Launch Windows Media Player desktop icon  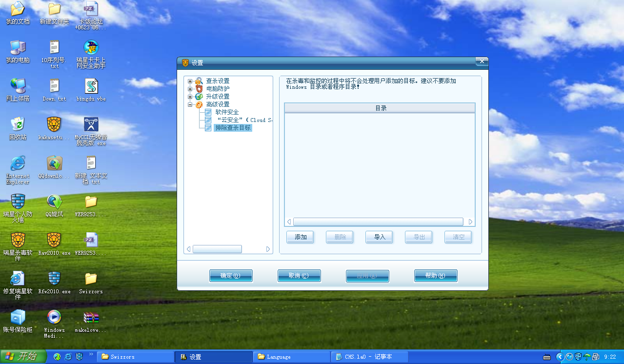coord(54,324)
